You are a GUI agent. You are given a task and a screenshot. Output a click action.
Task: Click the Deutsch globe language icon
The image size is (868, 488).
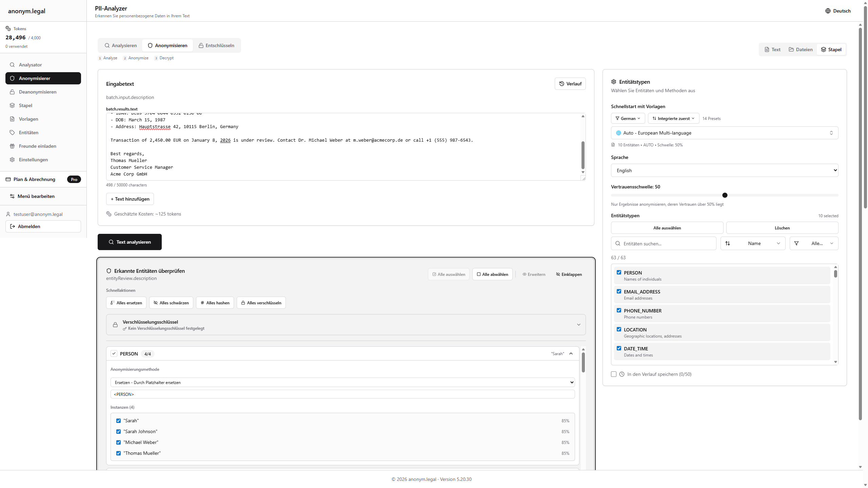[x=828, y=11]
